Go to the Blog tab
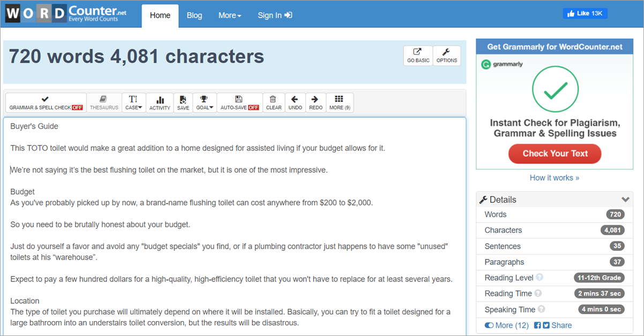This screenshot has width=644, height=336. tap(194, 16)
